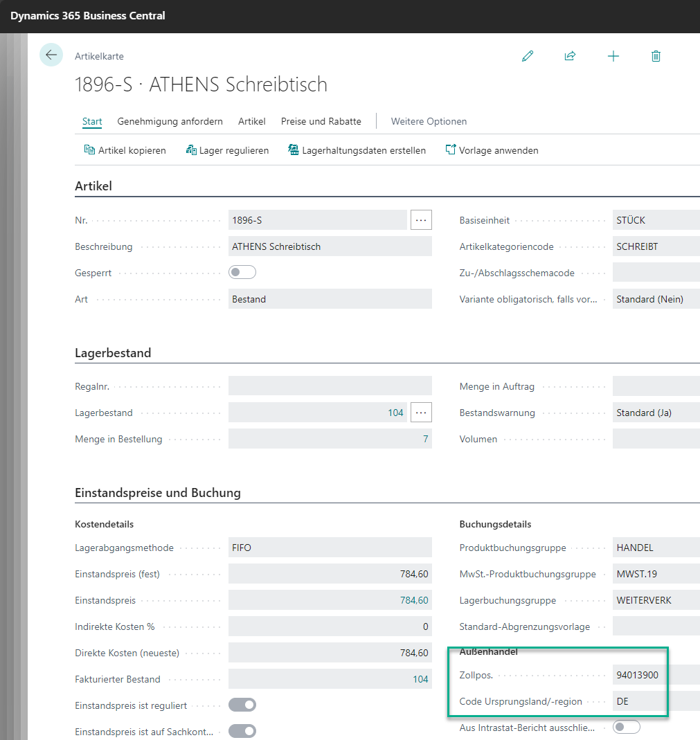The image size is (700, 740).
Task: Click the back arrow button
Action: pos(51,55)
